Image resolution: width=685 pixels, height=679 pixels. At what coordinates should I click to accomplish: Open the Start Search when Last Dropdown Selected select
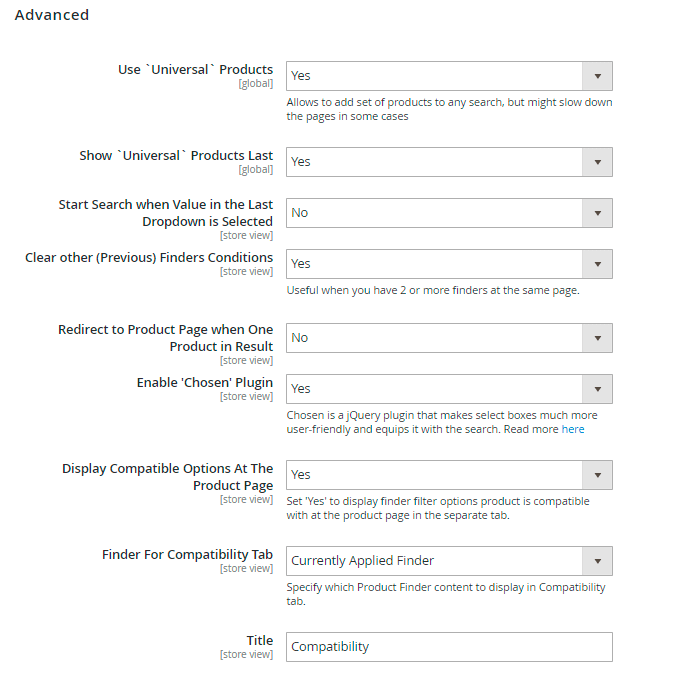coord(449,213)
